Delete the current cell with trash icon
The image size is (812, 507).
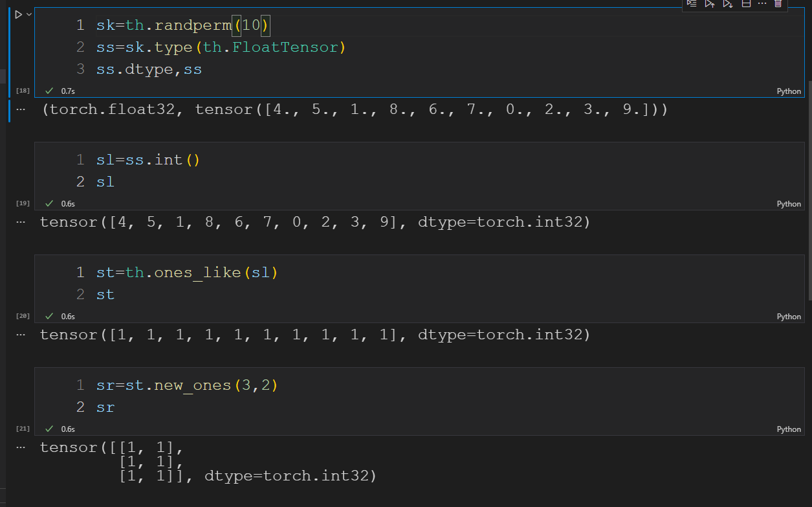(x=778, y=4)
